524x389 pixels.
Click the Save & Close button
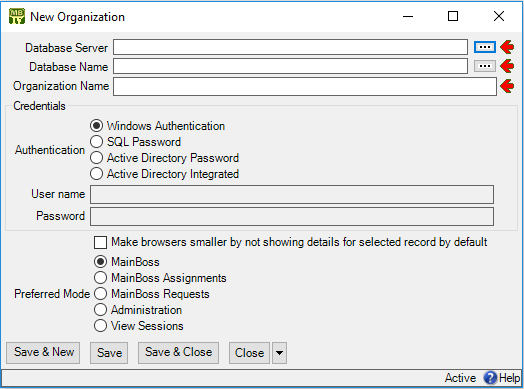click(178, 353)
